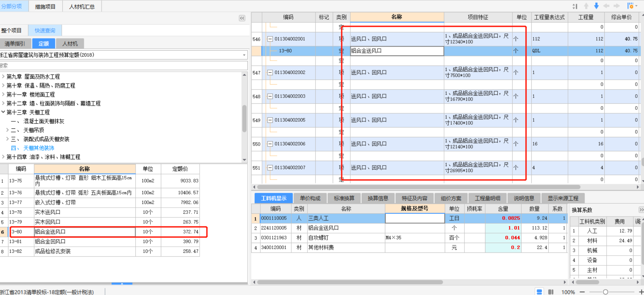Open 定额 tab in query panel
The height and width of the screenshot is (295, 644).
coord(43,44)
